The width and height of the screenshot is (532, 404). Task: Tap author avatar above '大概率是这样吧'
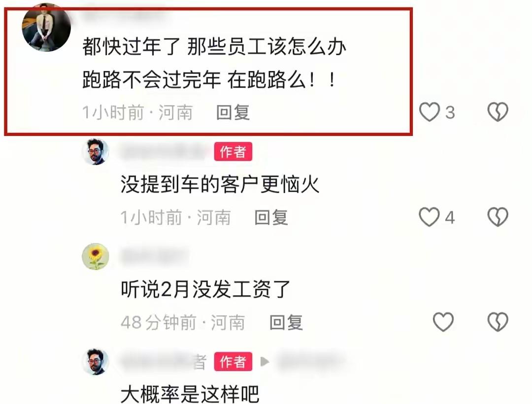[x=96, y=362]
